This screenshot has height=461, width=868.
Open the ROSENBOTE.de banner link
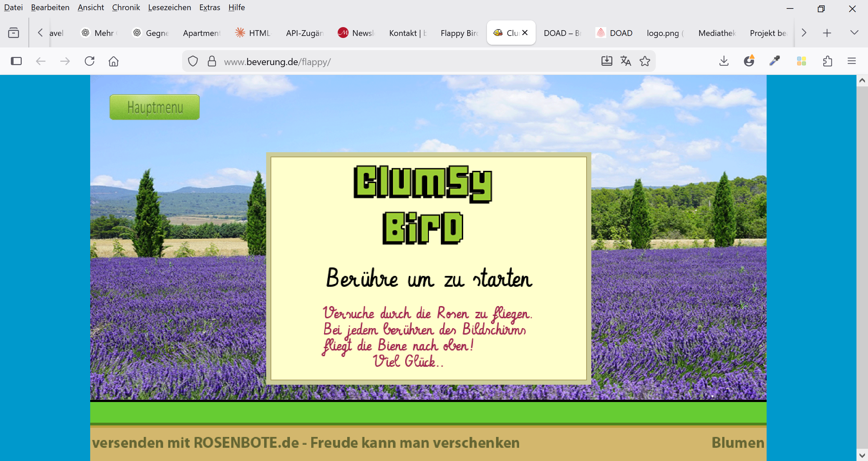pyautogui.click(x=305, y=442)
